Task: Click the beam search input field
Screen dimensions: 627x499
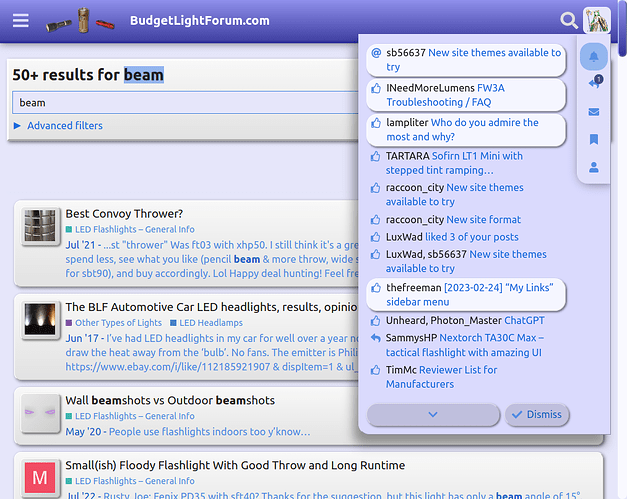Action: point(186,103)
